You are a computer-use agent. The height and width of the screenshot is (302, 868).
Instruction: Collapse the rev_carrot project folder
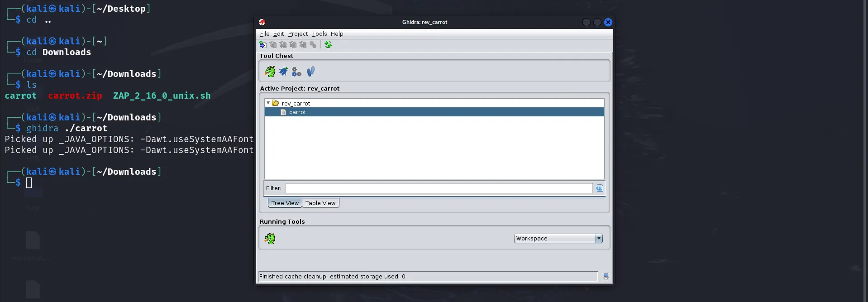click(x=268, y=103)
